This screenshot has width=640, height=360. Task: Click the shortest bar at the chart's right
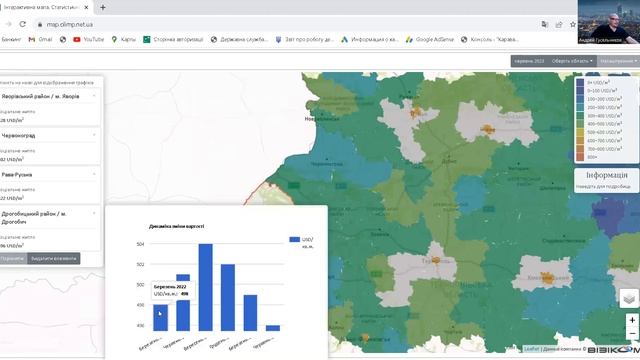tap(273, 328)
